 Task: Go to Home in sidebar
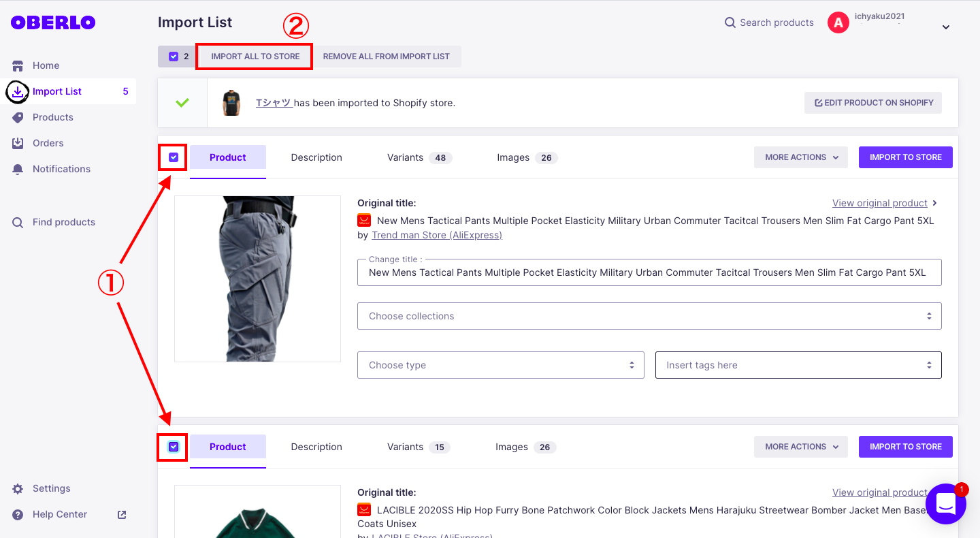[x=46, y=65]
